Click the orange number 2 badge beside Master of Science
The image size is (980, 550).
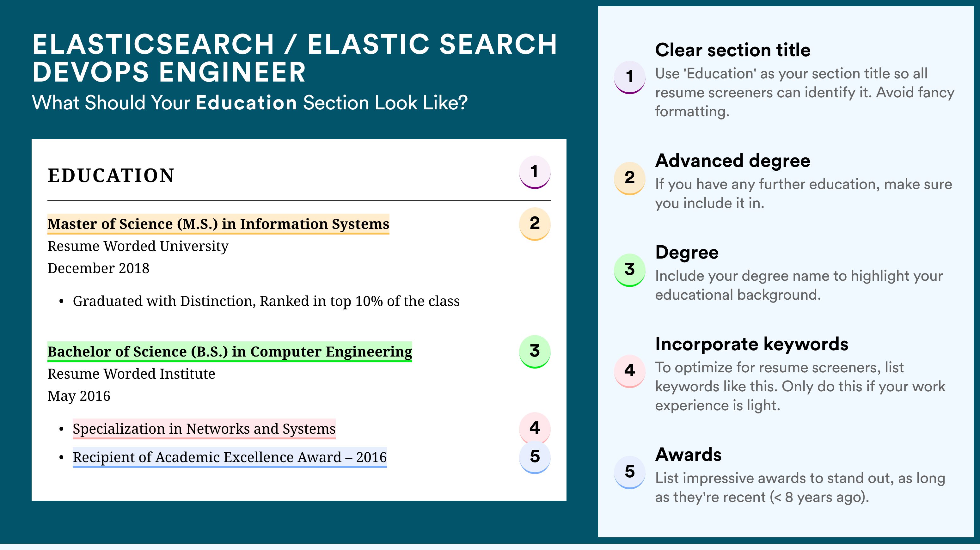click(535, 224)
